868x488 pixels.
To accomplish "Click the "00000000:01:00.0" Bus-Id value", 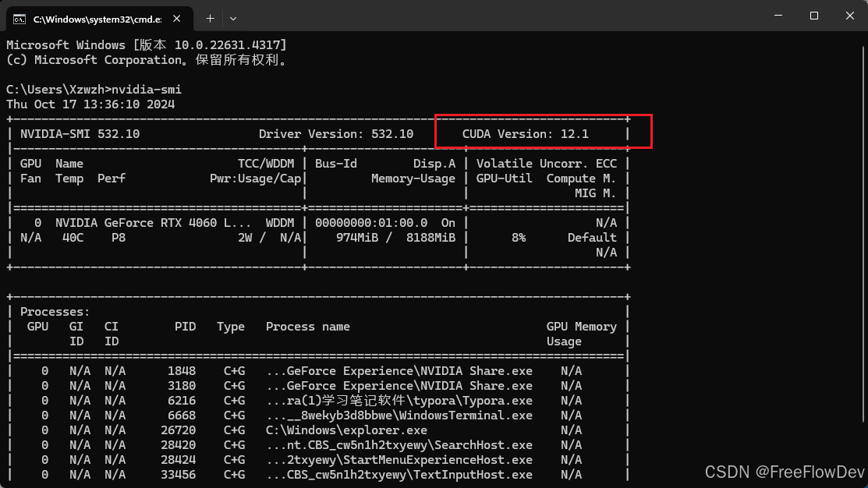I will [x=371, y=223].
